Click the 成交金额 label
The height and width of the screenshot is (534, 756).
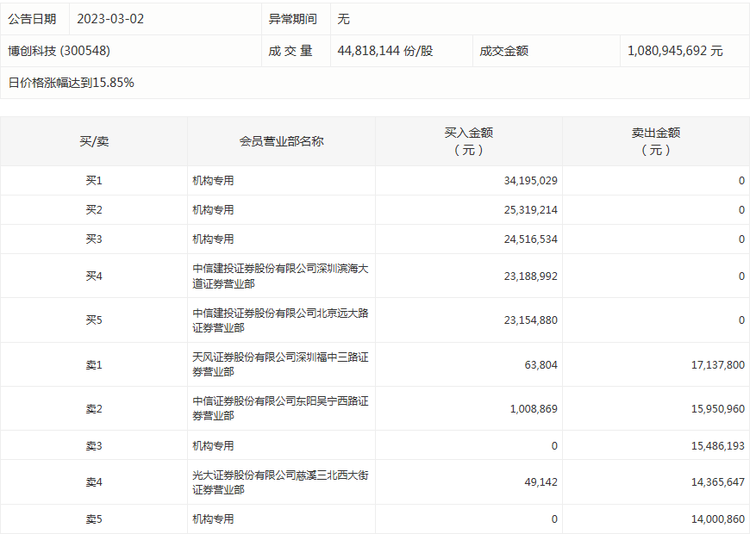coord(503,51)
